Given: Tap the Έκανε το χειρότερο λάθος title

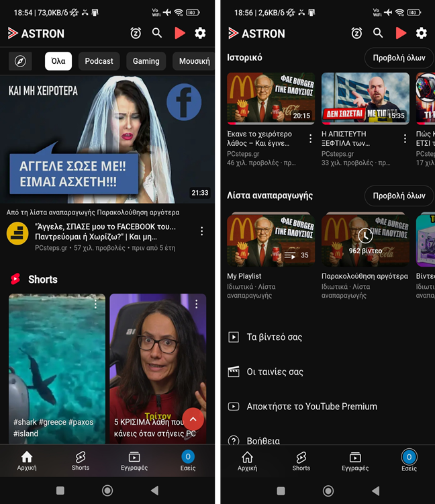Looking at the screenshot, I should pos(259,138).
